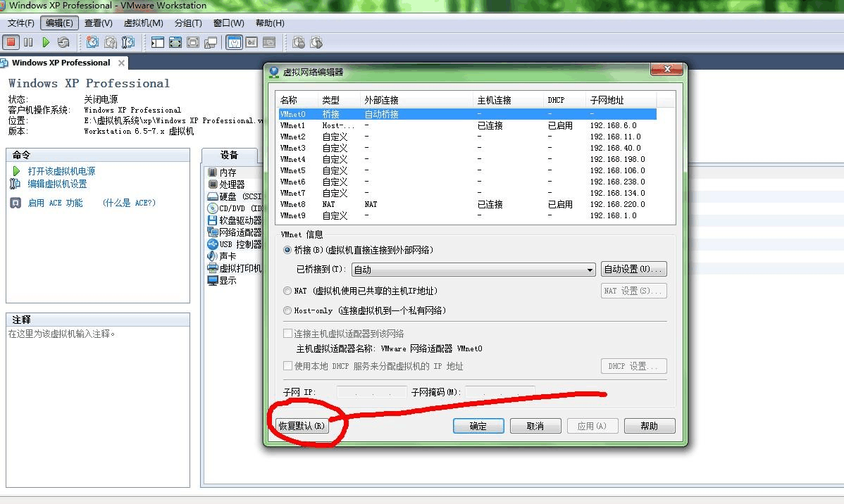844x504 pixels.
Task: Click the 恢复默认(R) button
Action: [302, 426]
